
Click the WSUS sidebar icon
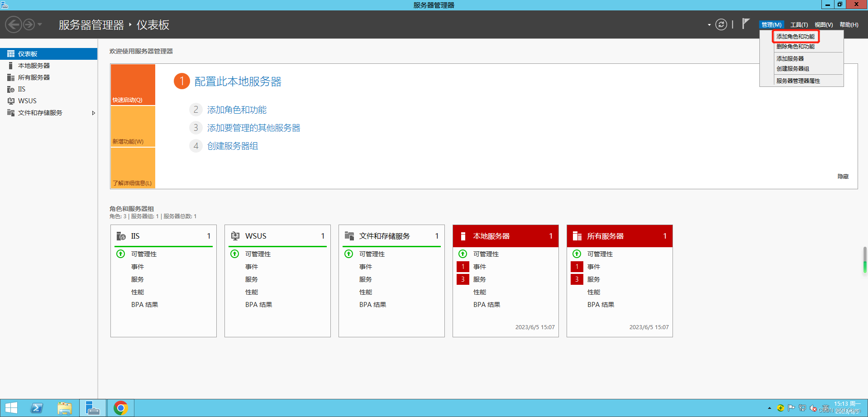click(x=11, y=101)
